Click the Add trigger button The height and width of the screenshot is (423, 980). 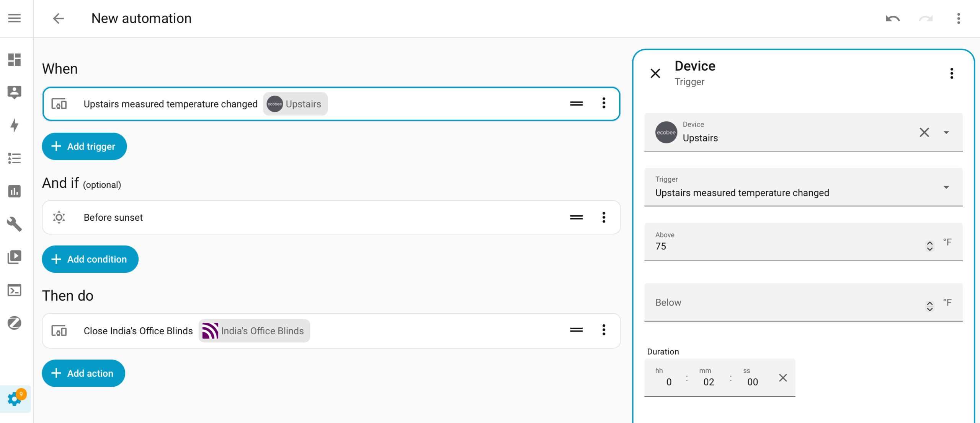coord(84,146)
